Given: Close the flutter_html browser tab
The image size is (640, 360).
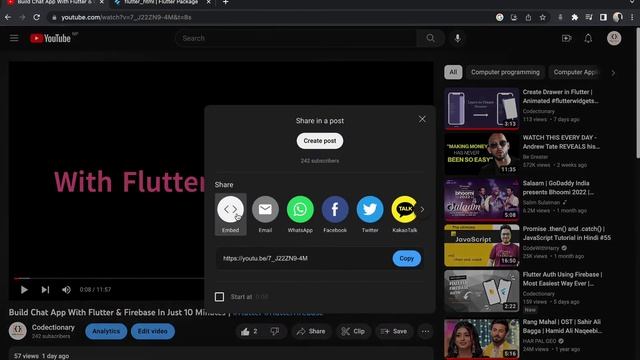Looking at the screenshot, I should (x=209, y=2).
